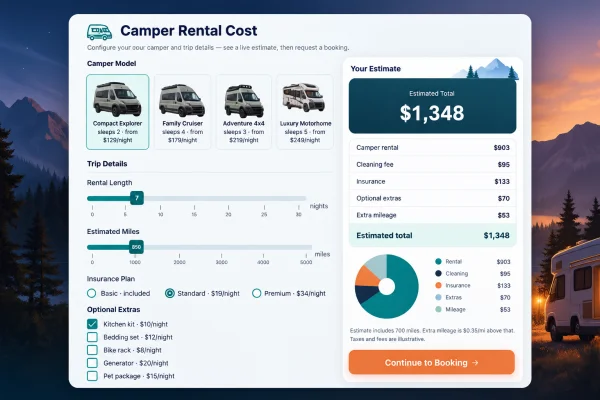The width and height of the screenshot is (600, 400).
Task: Click the mileage estimate footnote text
Action: click(x=432, y=335)
